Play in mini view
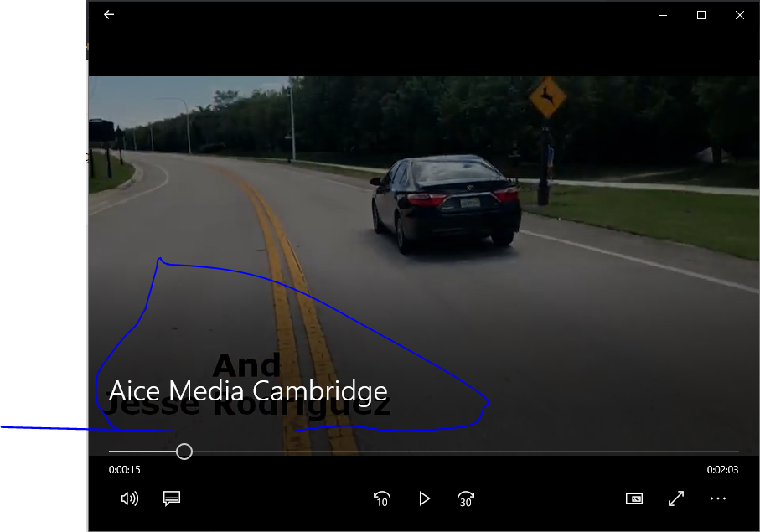 coord(634,498)
